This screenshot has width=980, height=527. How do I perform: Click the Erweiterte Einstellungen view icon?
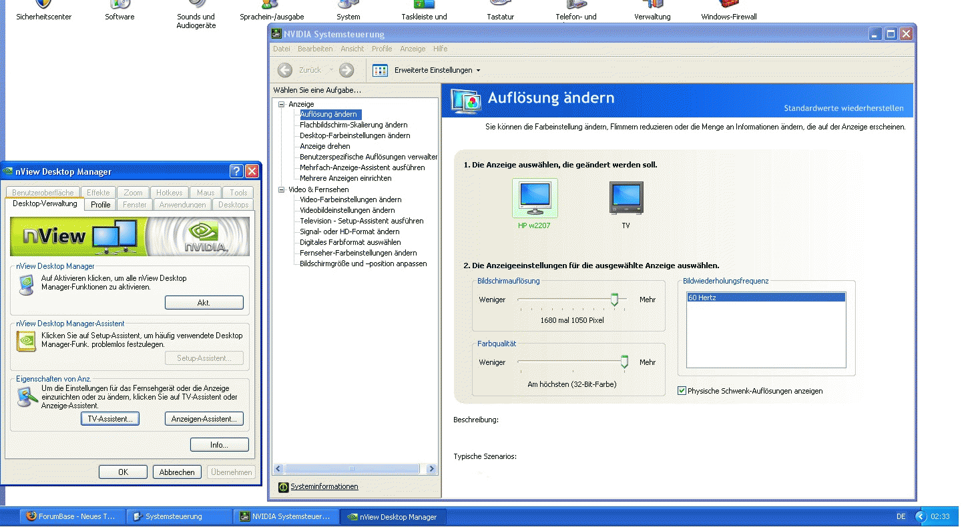[x=380, y=70]
